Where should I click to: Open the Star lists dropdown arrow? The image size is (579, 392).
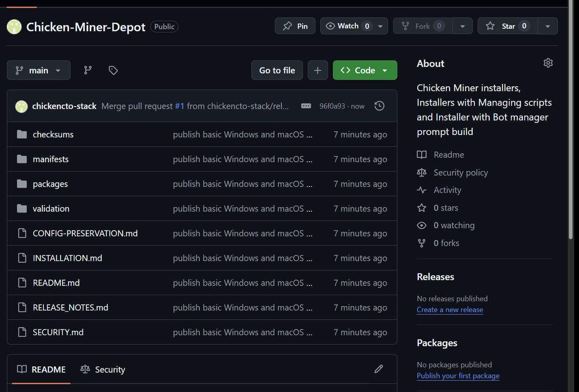click(x=548, y=26)
